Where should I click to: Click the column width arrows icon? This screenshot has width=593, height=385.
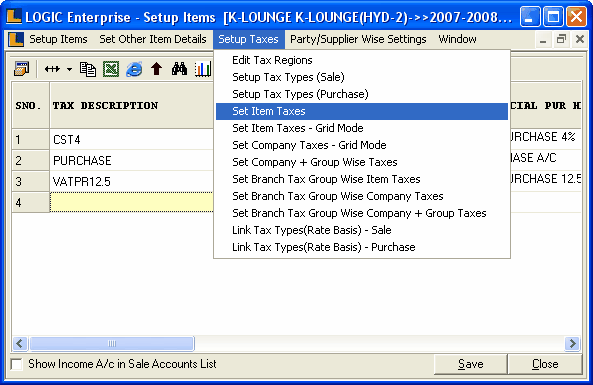pos(52,69)
